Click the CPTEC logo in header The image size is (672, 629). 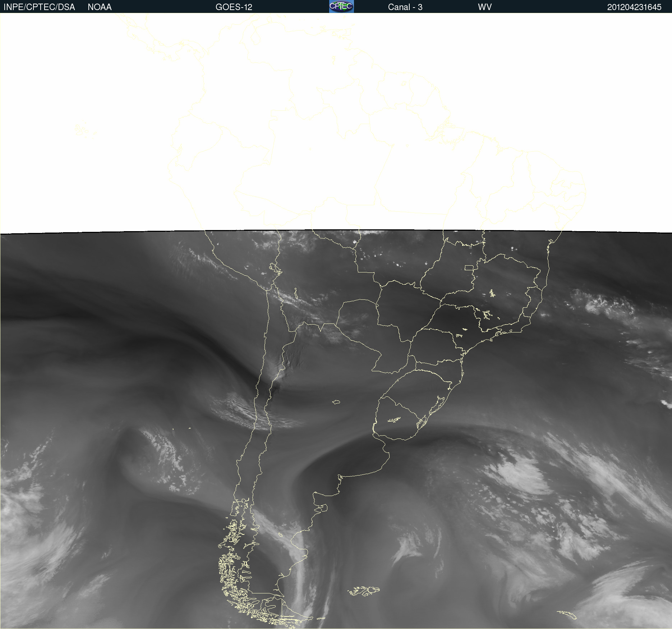click(x=341, y=6)
